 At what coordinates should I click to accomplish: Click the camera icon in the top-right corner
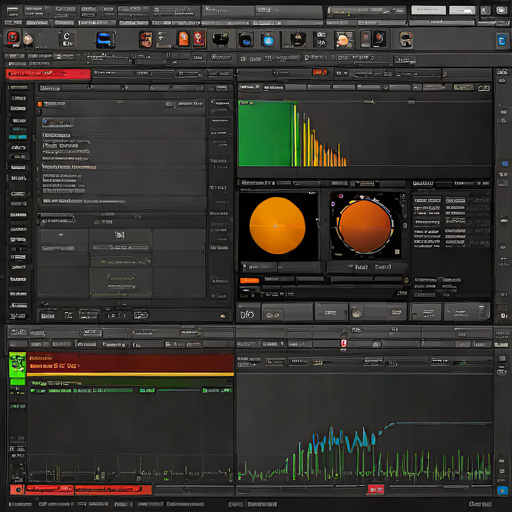[x=501, y=10]
